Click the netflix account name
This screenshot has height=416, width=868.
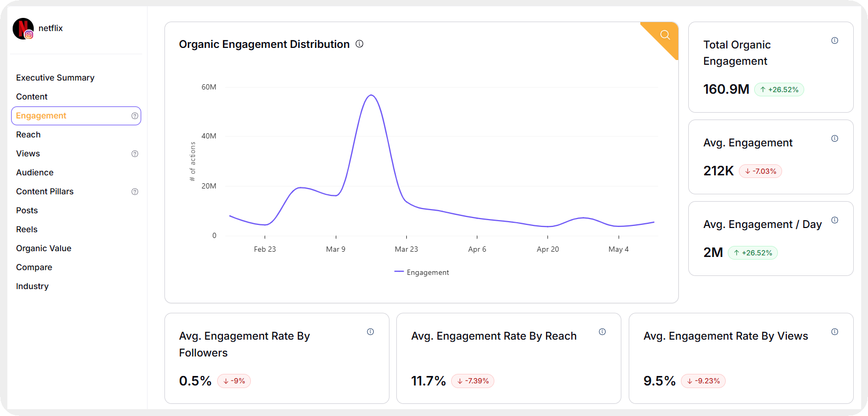point(51,28)
